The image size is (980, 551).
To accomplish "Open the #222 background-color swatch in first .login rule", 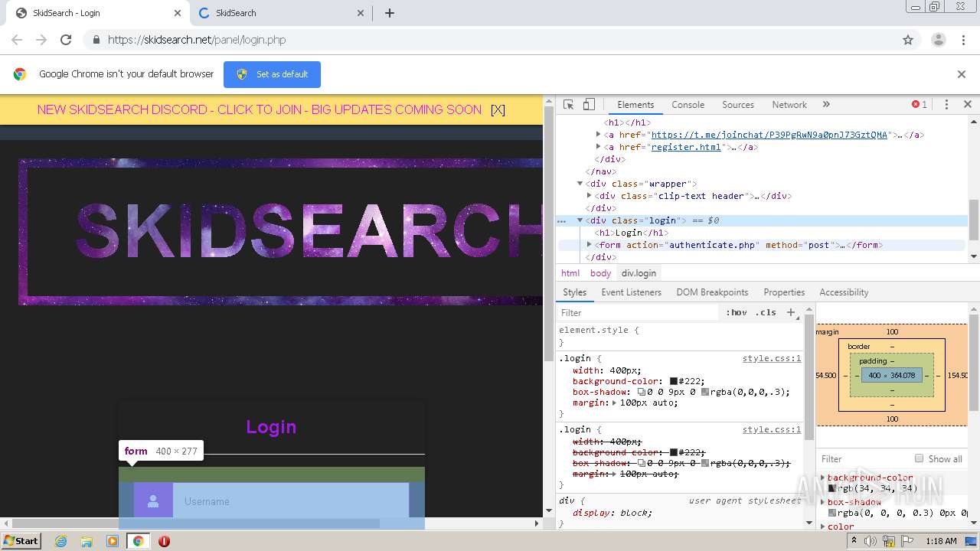I will pyautogui.click(x=674, y=381).
